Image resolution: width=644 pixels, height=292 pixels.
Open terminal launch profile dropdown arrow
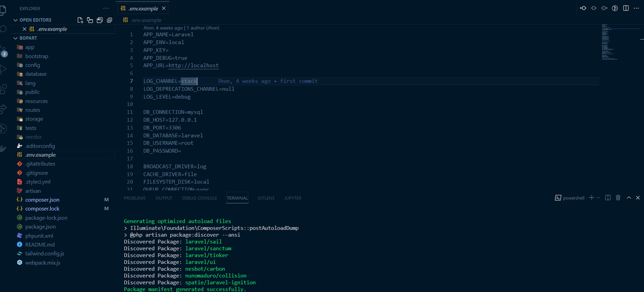point(598,198)
